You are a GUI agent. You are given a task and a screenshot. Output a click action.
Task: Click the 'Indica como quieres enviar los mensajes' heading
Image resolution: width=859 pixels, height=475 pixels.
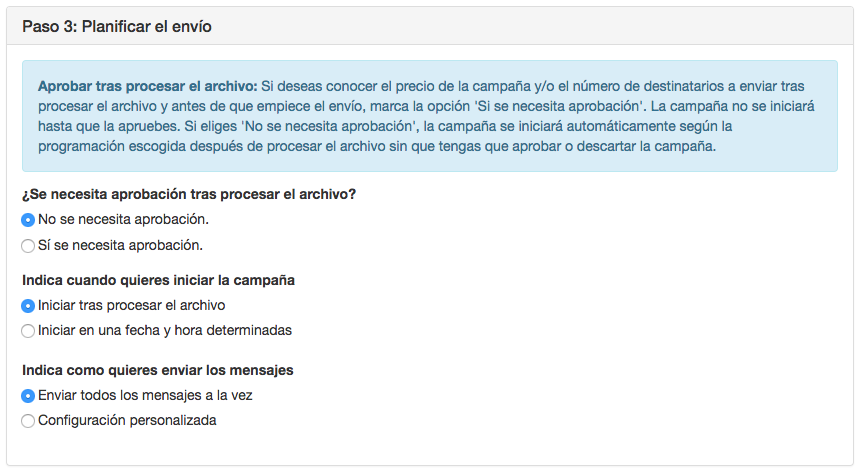click(157, 370)
